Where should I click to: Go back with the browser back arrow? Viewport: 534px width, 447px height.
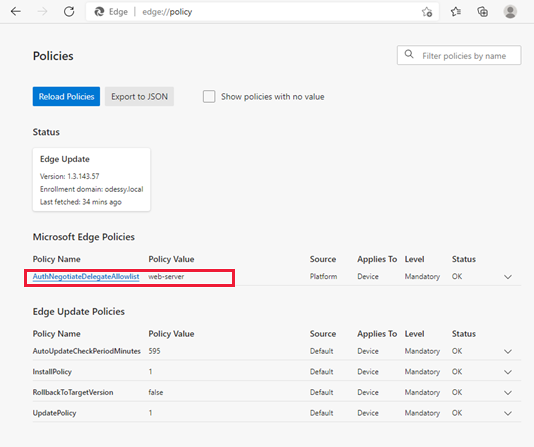point(16,12)
